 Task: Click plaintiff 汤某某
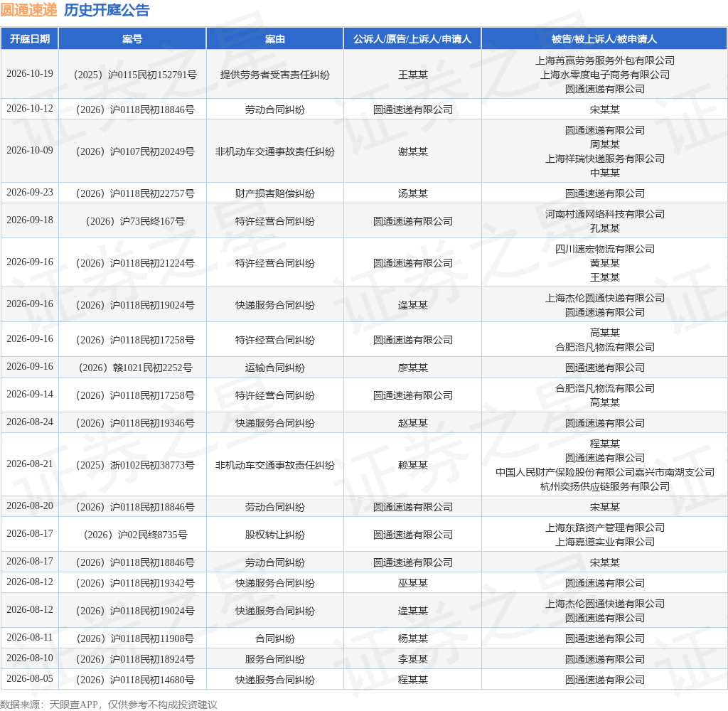pos(413,193)
